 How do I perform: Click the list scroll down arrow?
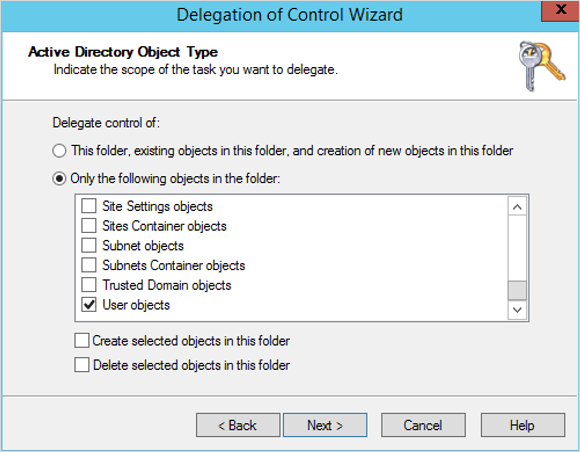517,310
